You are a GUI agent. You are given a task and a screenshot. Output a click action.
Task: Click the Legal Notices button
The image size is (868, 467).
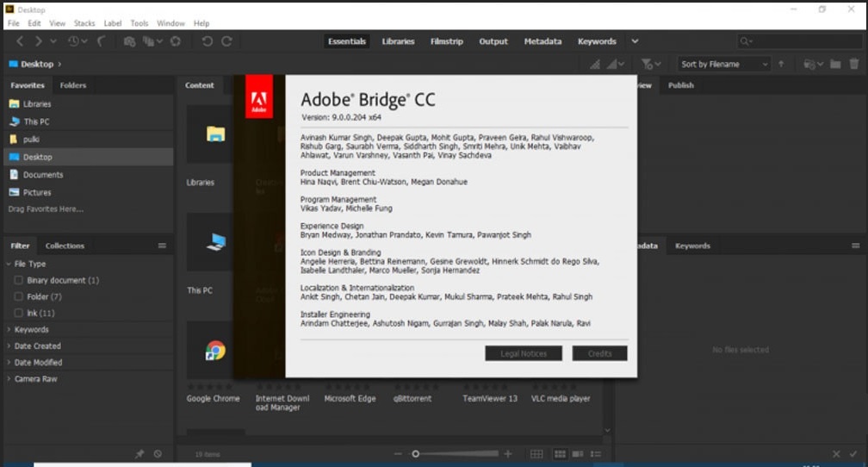[523, 353]
